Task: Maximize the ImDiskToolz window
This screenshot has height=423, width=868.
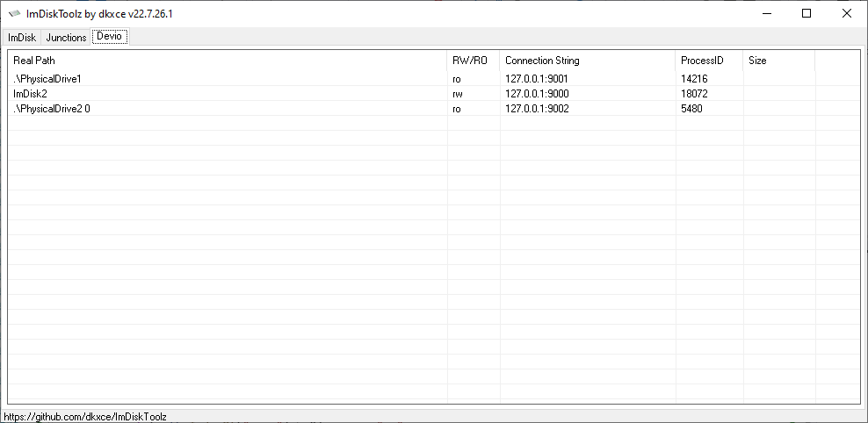Action: [807, 14]
